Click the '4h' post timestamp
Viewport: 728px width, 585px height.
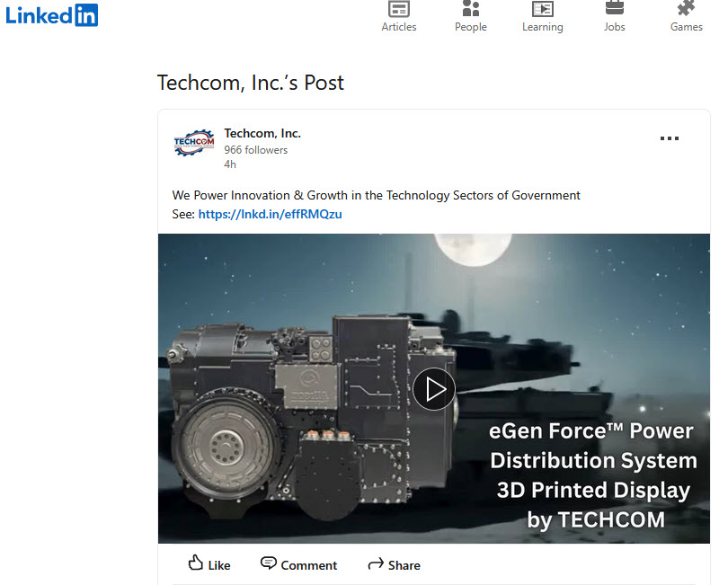click(230, 164)
